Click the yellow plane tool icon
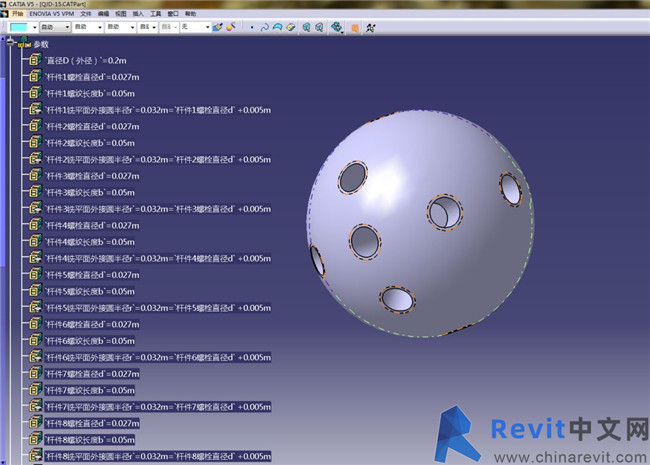The image size is (650, 465). (291, 27)
